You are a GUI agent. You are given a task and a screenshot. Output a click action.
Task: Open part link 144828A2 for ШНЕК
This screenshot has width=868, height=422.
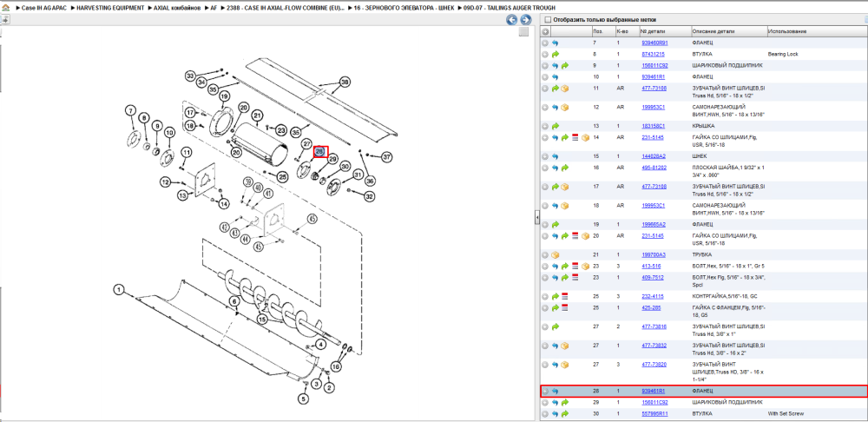[x=654, y=156]
